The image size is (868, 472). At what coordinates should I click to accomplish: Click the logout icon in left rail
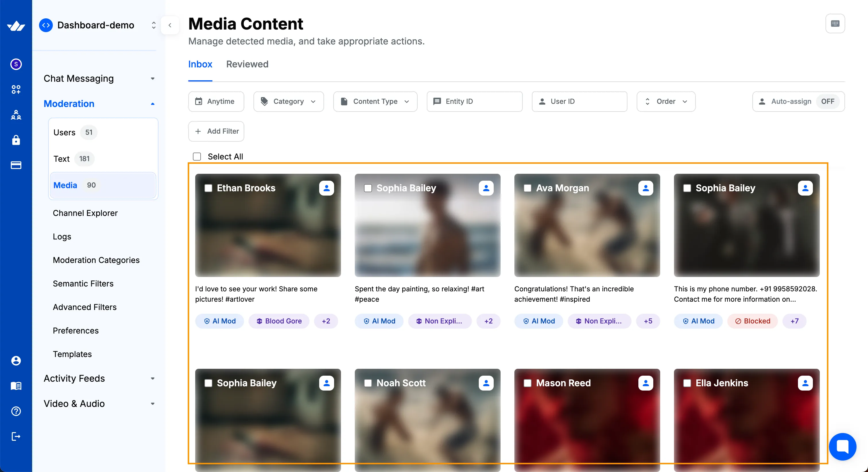[x=16, y=436]
